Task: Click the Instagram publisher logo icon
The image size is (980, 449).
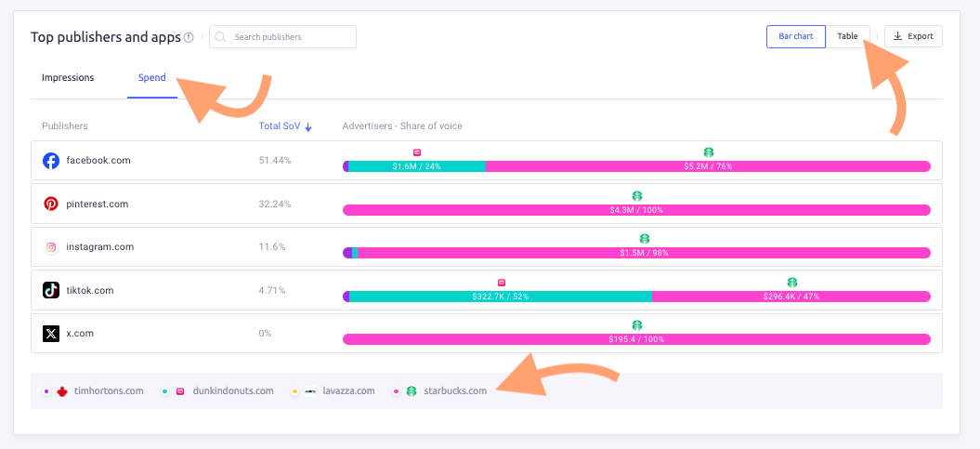Action: [51, 247]
